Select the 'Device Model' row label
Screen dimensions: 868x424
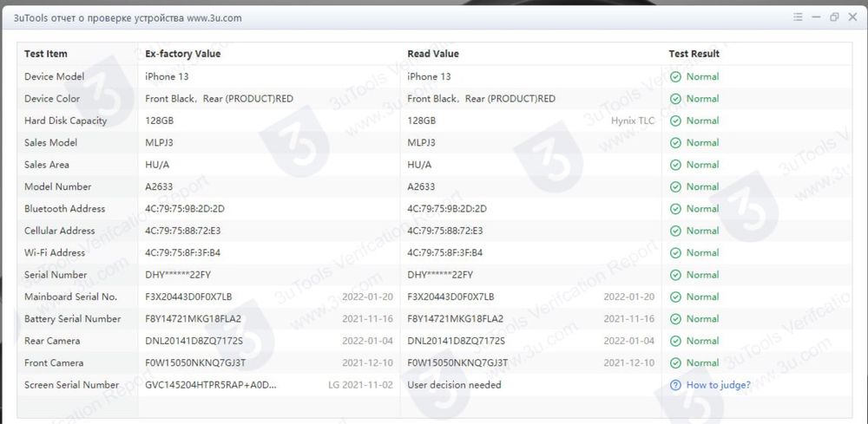tap(54, 76)
